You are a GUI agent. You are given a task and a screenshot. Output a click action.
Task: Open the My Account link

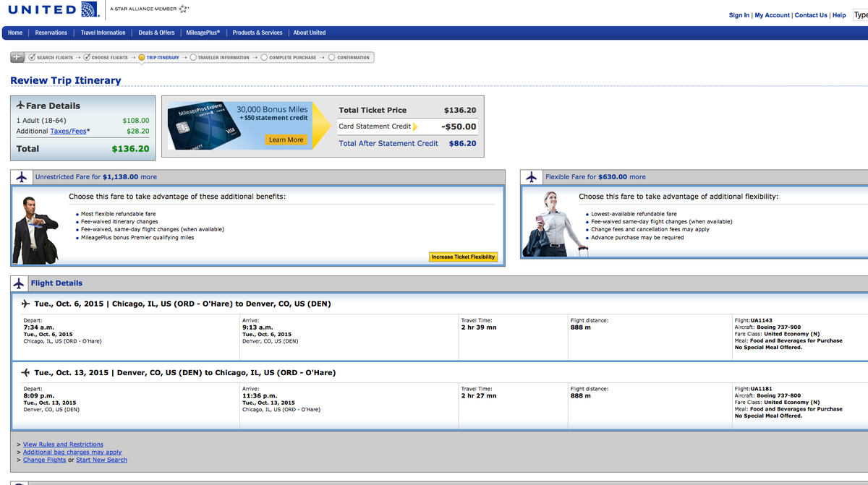pos(773,15)
